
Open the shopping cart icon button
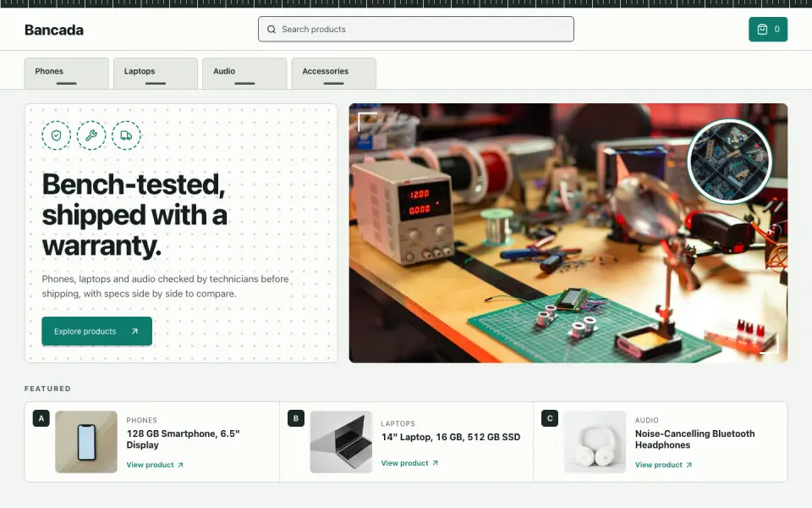pyautogui.click(x=767, y=30)
